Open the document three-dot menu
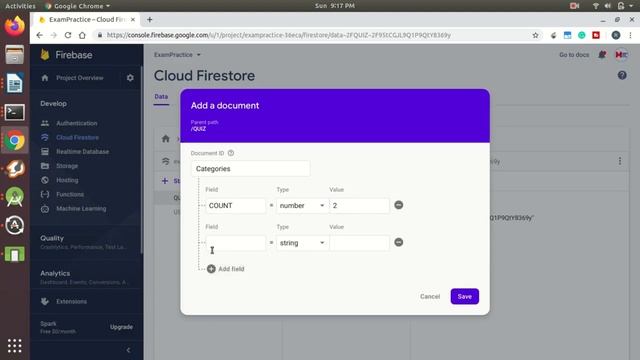Image resolution: width=640 pixels, height=360 pixels. (620, 161)
